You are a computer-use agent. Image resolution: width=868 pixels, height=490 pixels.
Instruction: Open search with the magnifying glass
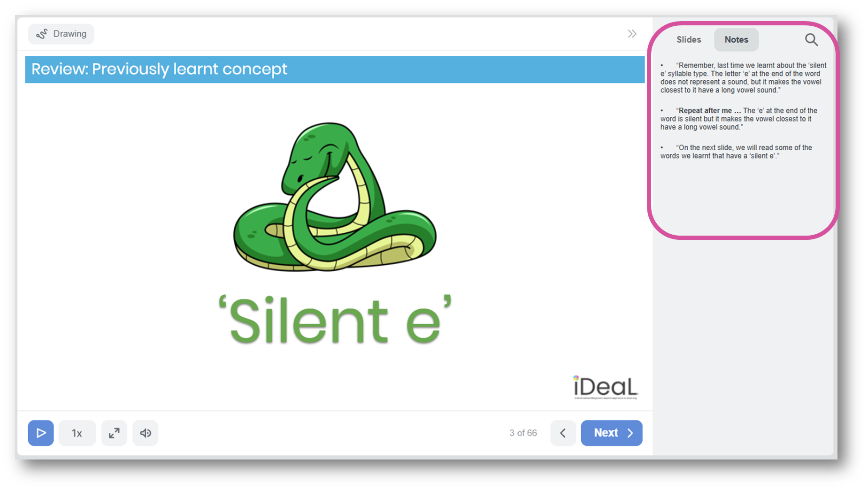[x=811, y=39]
